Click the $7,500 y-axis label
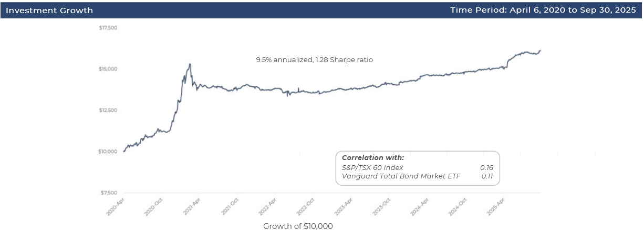 [x=108, y=193]
